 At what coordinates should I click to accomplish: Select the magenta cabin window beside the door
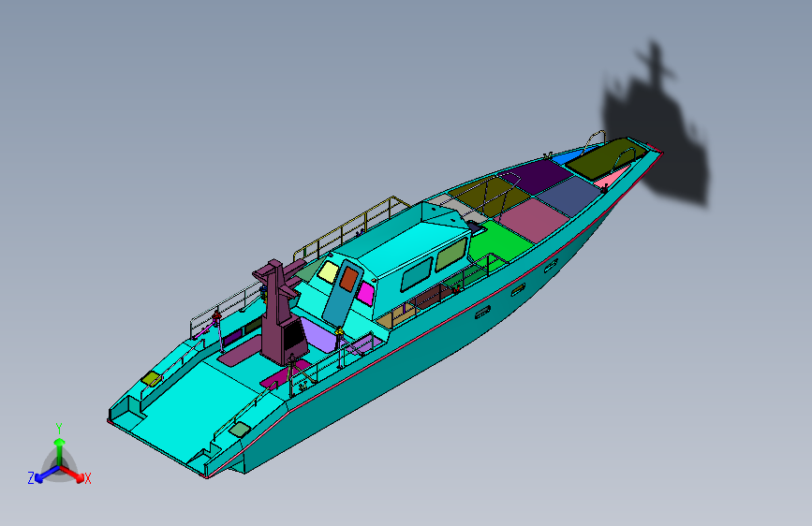[x=365, y=294]
